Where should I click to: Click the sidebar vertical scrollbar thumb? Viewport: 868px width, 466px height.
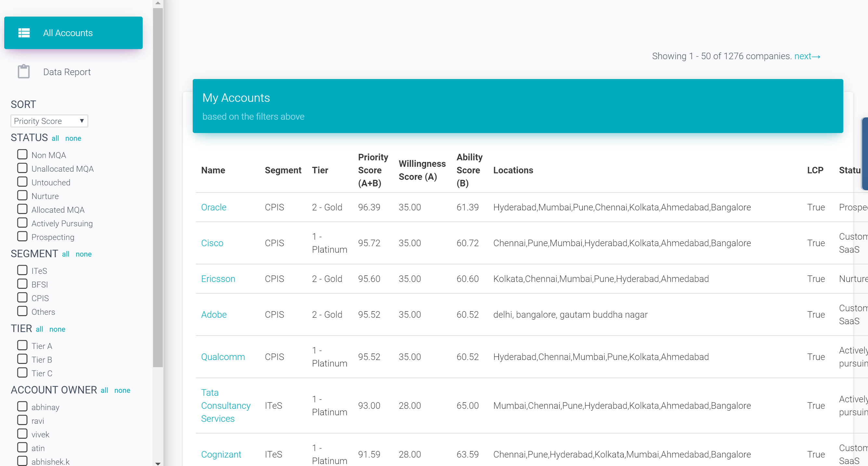click(x=158, y=187)
